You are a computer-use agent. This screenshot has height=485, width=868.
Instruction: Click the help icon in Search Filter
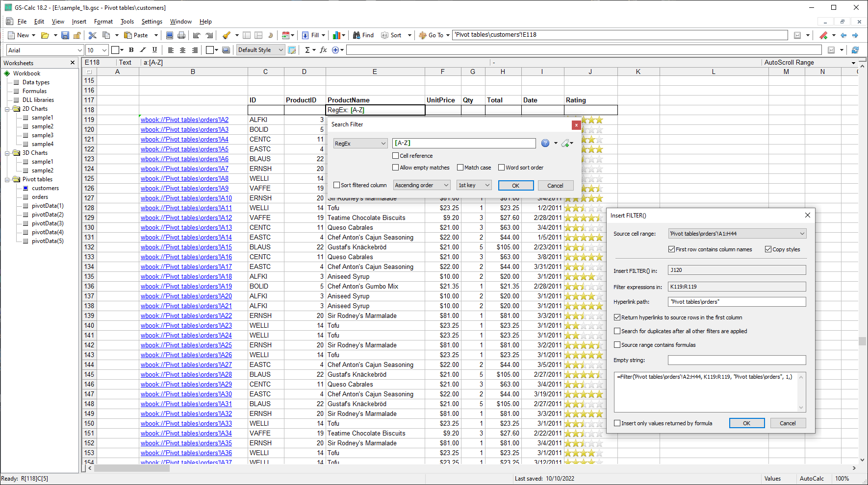[x=545, y=143]
